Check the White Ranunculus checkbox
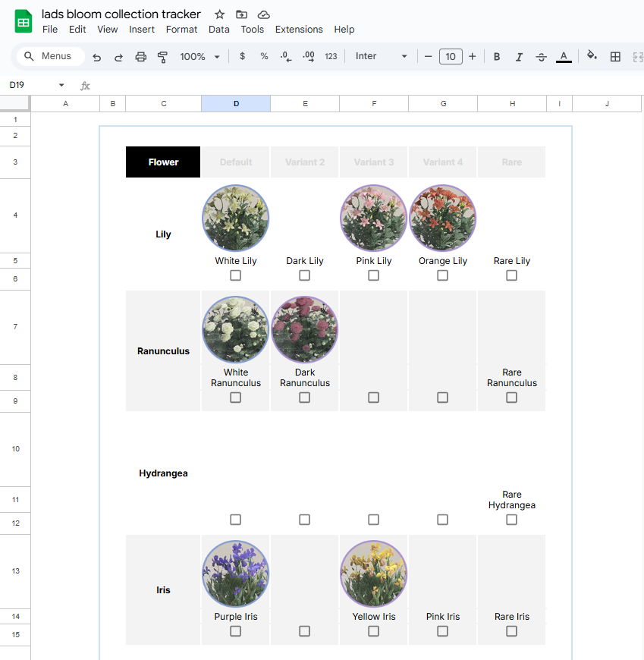Screen dimensions: 644x660 (x=235, y=398)
